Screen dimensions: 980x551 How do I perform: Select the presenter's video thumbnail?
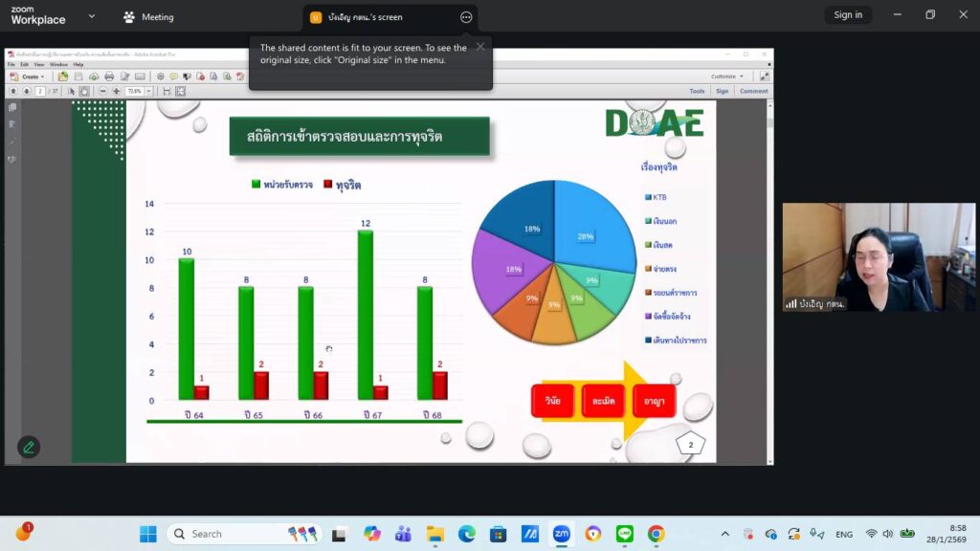pos(879,256)
